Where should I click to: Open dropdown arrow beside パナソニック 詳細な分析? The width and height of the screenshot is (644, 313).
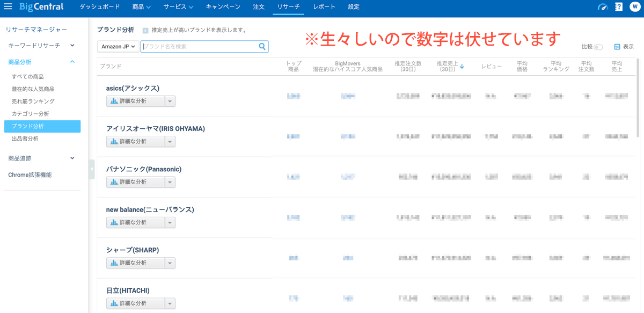[x=170, y=182]
